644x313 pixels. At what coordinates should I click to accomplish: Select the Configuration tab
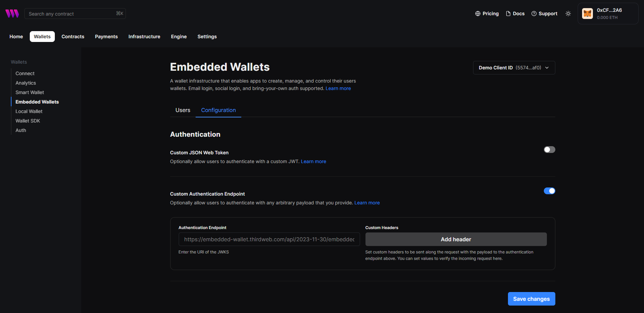[218, 110]
